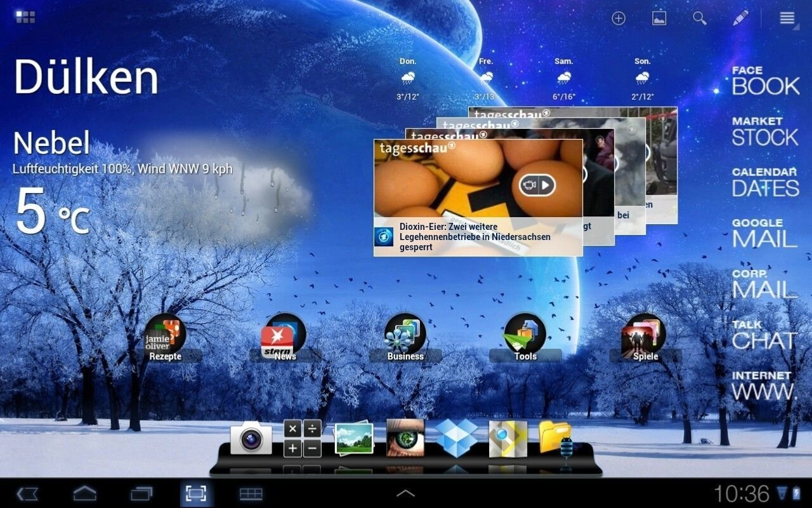812x508 pixels.
Task: Launch the Calculator from the dock
Action: coord(302,438)
